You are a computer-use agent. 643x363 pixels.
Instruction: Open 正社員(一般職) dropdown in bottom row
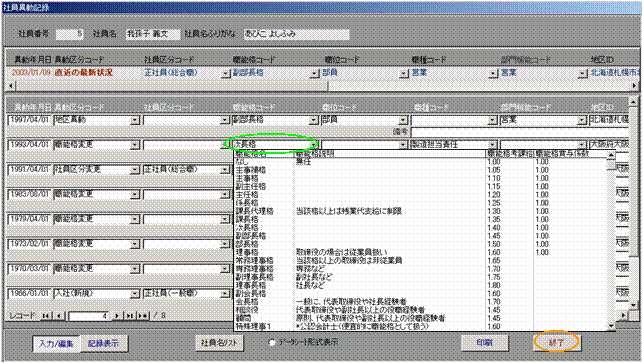click(x=224, y=294)
